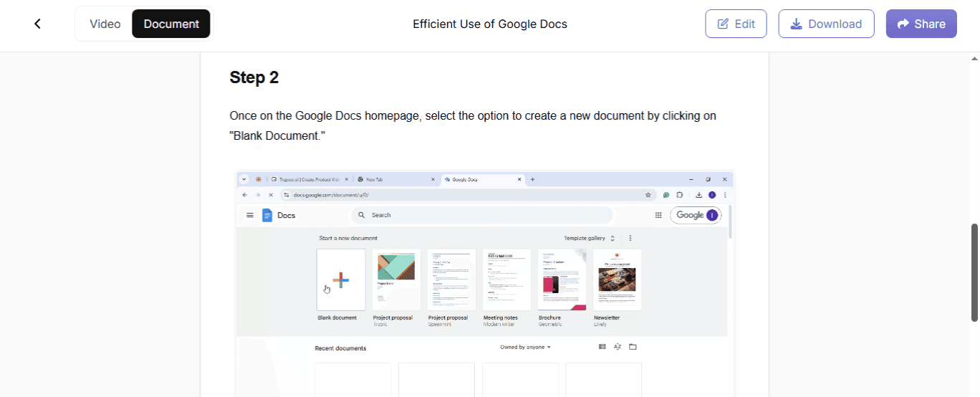The image size is (980, 397).
Task: Open the browser three-dot menu
Action: (725, 194)
